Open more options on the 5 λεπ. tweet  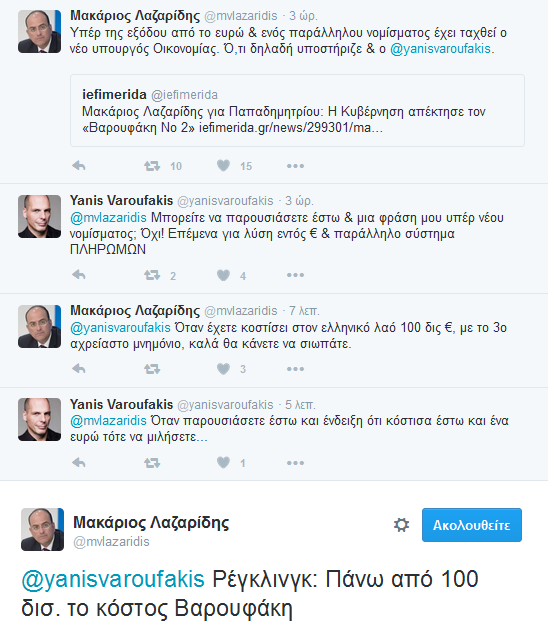295,463
